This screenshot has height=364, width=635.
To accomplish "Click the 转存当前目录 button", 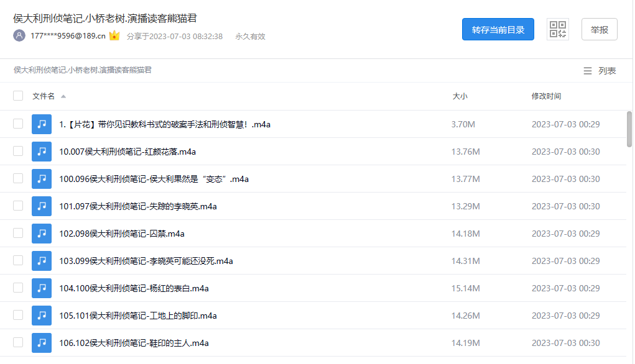I will coord(498,29).
